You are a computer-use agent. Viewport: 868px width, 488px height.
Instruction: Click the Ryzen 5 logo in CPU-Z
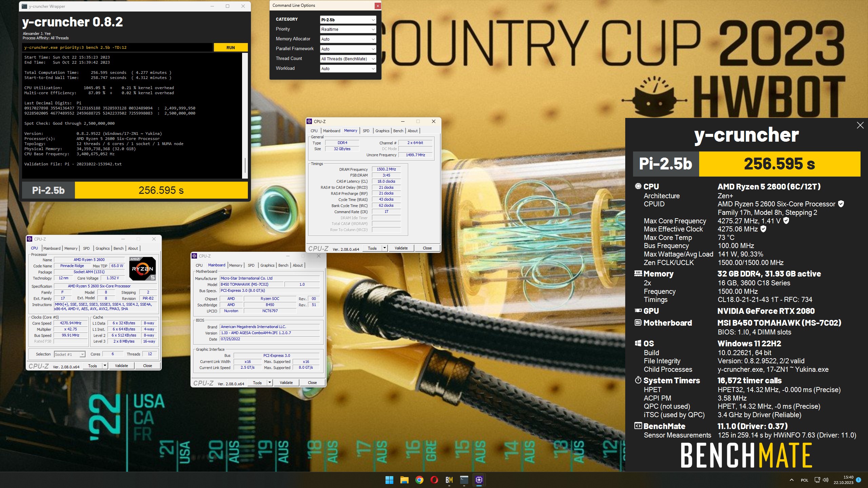pos(142,269)
